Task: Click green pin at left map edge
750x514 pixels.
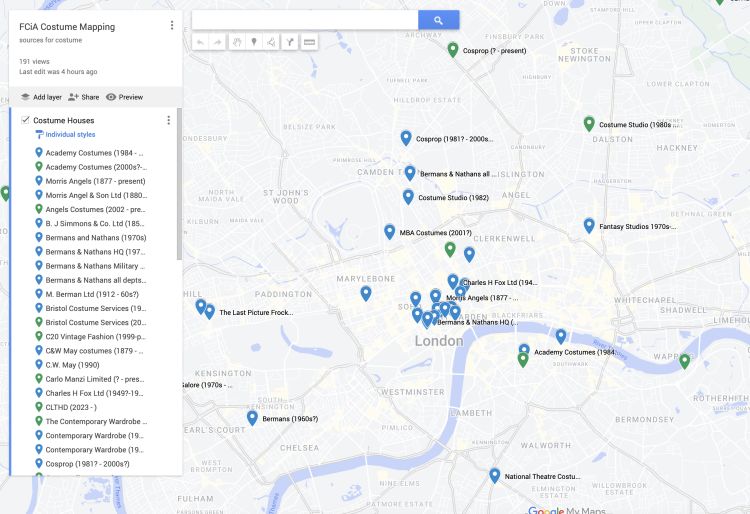Action: [x=5, y=193]
